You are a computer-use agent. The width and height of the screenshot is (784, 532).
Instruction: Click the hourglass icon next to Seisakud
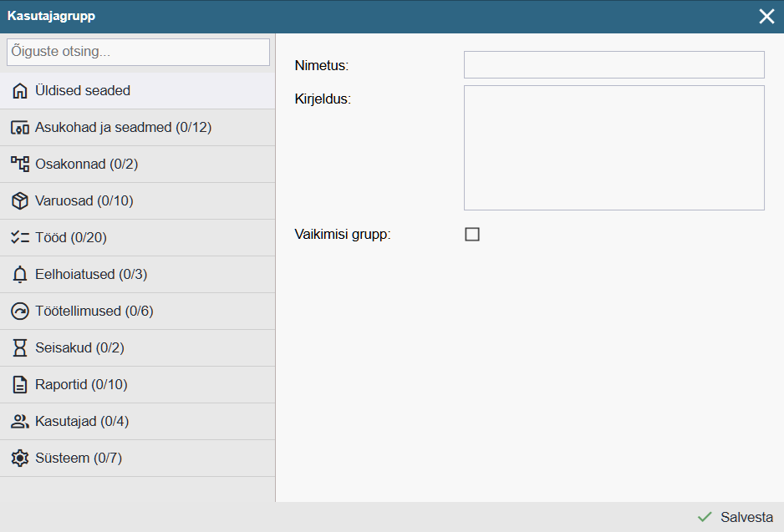click(20, 348)
